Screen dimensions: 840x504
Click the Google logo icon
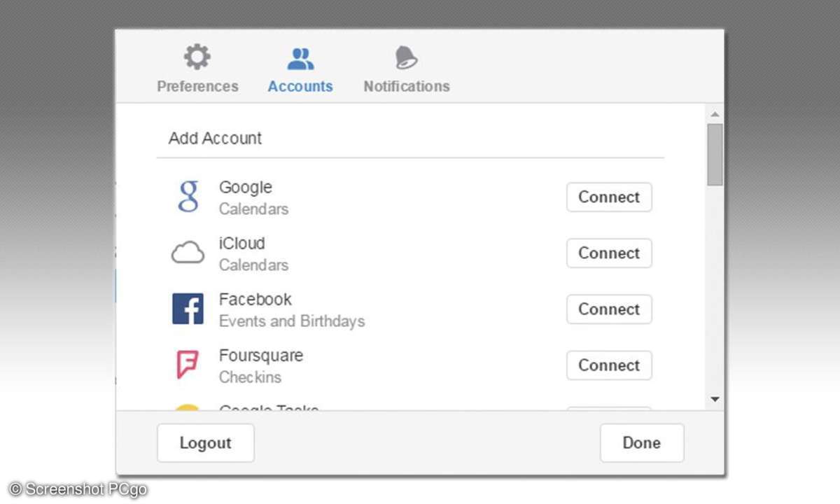(x=188, y=197)
